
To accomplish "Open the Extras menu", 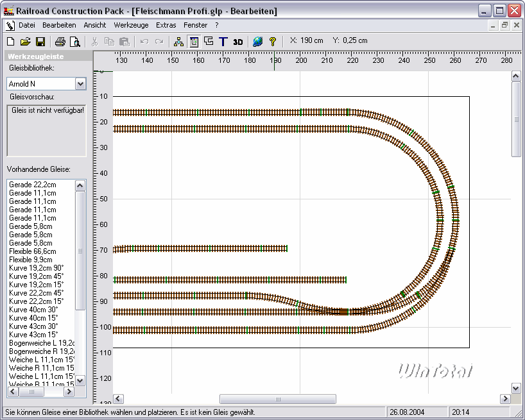I will click(166, 25).
